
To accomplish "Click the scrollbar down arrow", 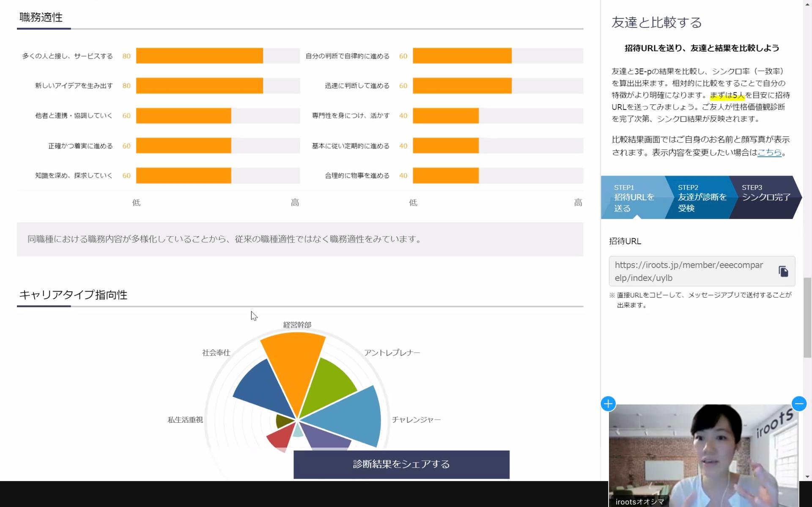I will (x=807, y=477).
